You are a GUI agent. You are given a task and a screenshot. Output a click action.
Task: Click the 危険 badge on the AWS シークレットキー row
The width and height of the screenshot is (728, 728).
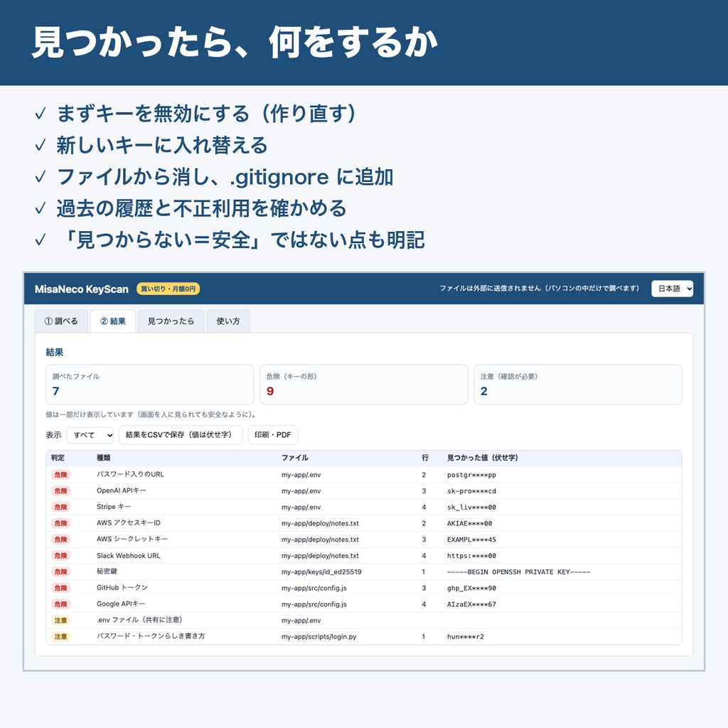tap(61, 540)
